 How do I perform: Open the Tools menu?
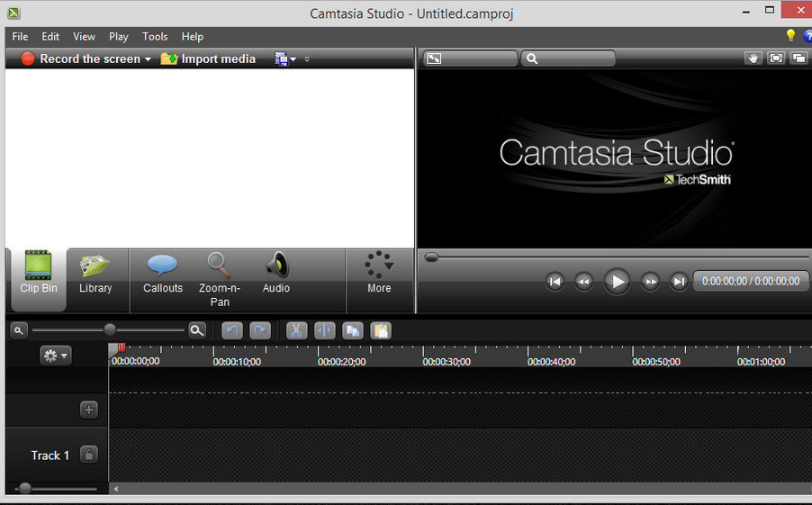155,37
